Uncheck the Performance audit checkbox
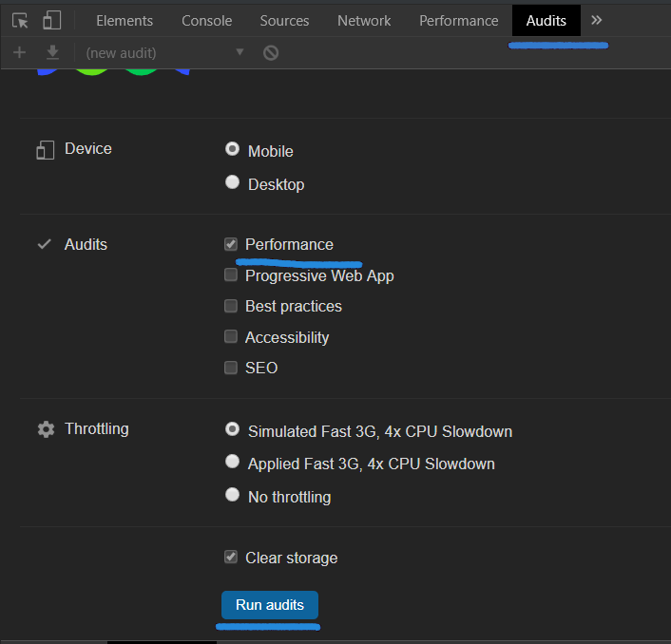The height and width of the screenshot is (644, 671). [x=231, y=244]
